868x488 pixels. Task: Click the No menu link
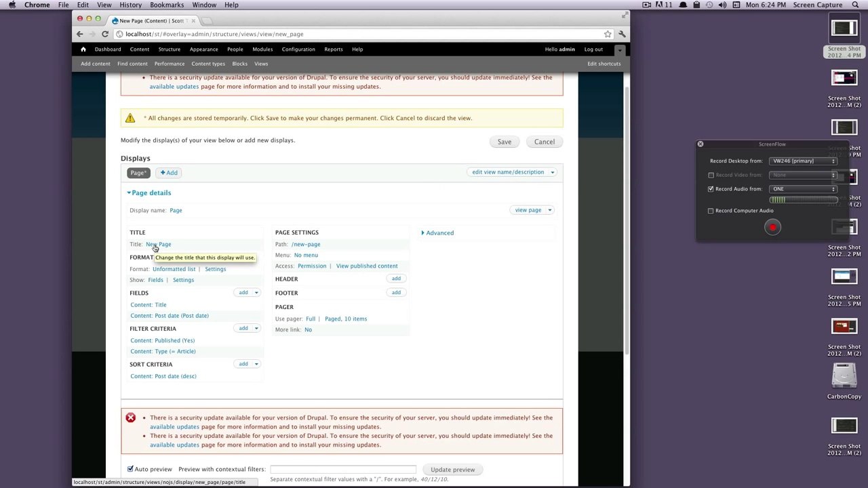(306, 256)
